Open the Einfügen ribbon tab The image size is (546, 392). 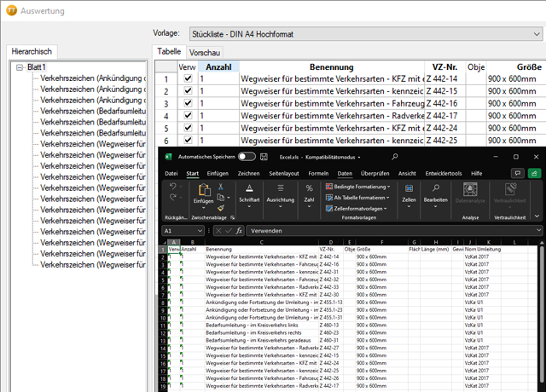point(218,173)
